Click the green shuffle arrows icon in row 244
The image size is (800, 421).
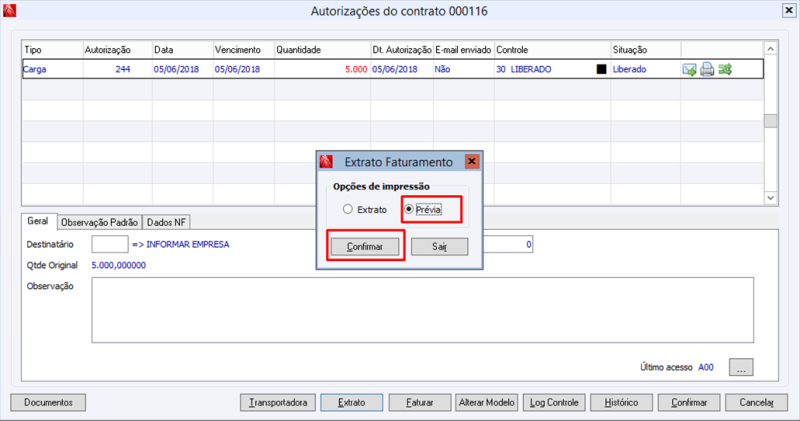coord(725,69)
